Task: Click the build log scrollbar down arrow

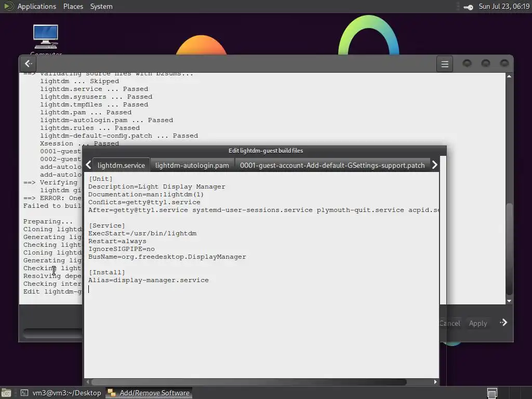Action: pos(509,301)
